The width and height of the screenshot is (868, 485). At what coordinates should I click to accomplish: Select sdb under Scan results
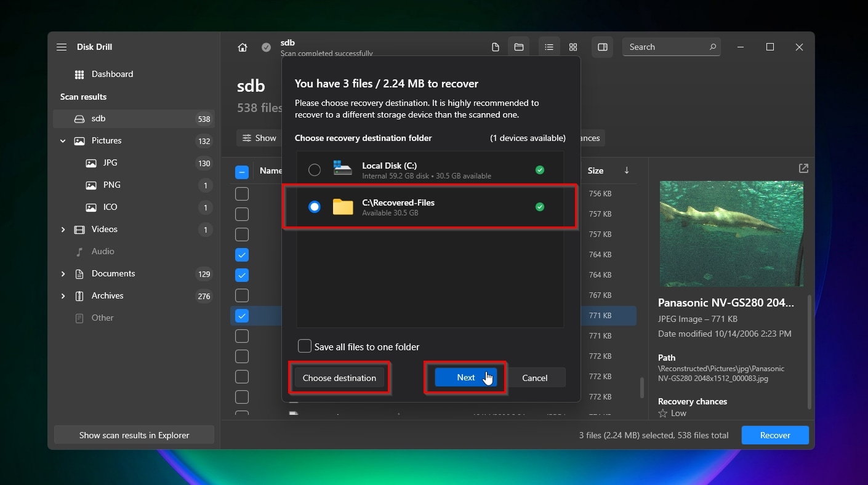coord(134,119)
